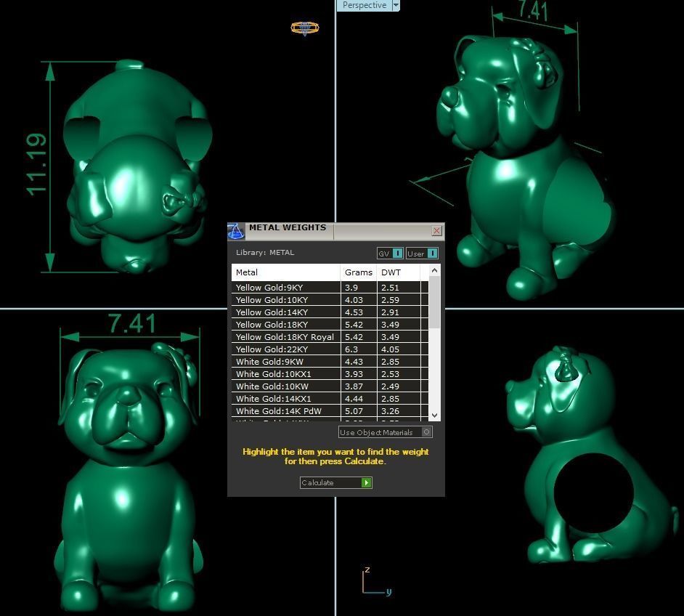
Task: Click the ring gizmo icon in top viewport
Action: 305,28
